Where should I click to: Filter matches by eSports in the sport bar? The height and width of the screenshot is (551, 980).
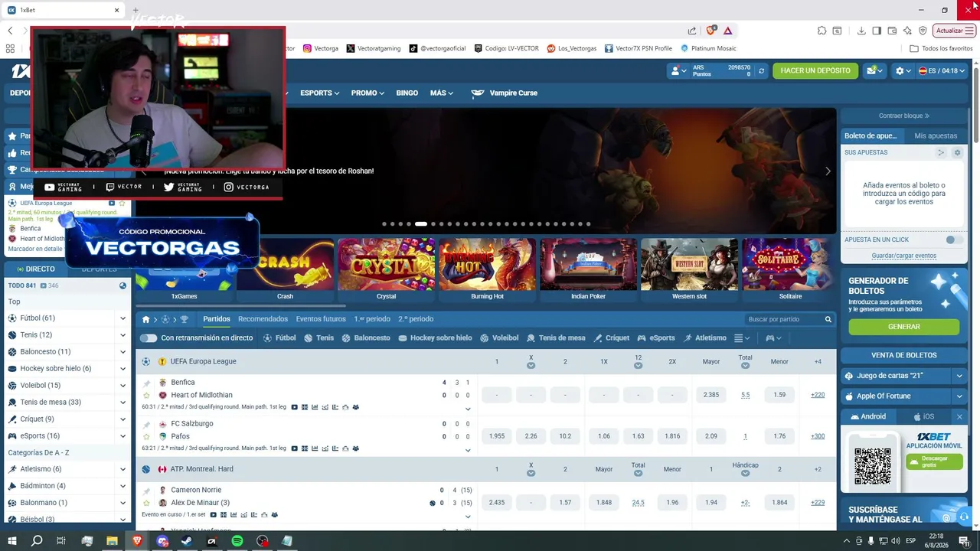tap(656, 338)
